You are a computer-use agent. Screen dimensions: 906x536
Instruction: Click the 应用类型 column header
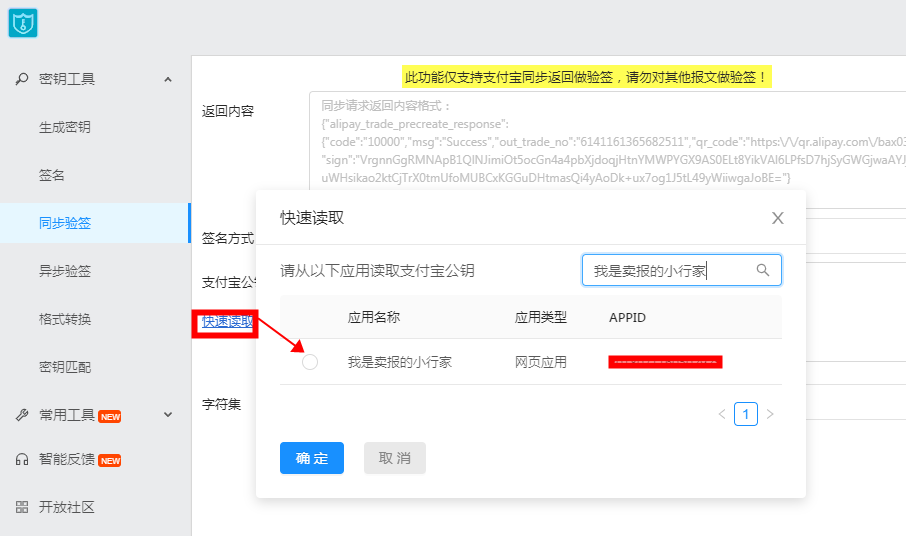(x=540, y=317)
